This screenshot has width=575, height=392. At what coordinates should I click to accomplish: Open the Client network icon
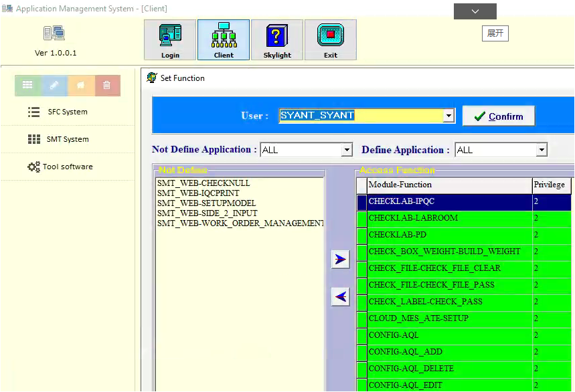(224, 39)
